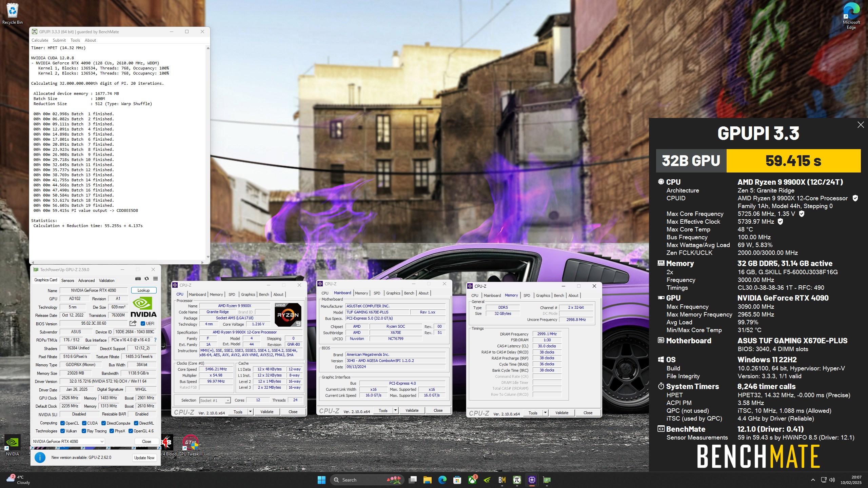Screen dimensions: 868x488
Task: Click the clock and date in the taskbar
Action: click(x=851, y=480)
